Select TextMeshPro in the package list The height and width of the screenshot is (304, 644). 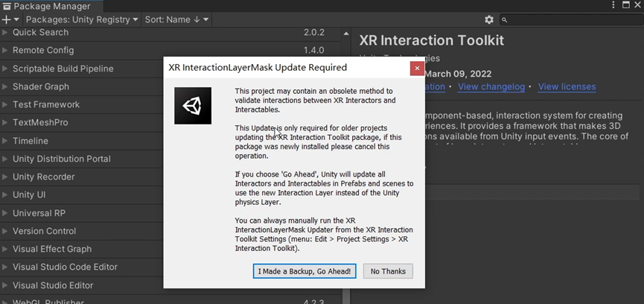point(40,123)
